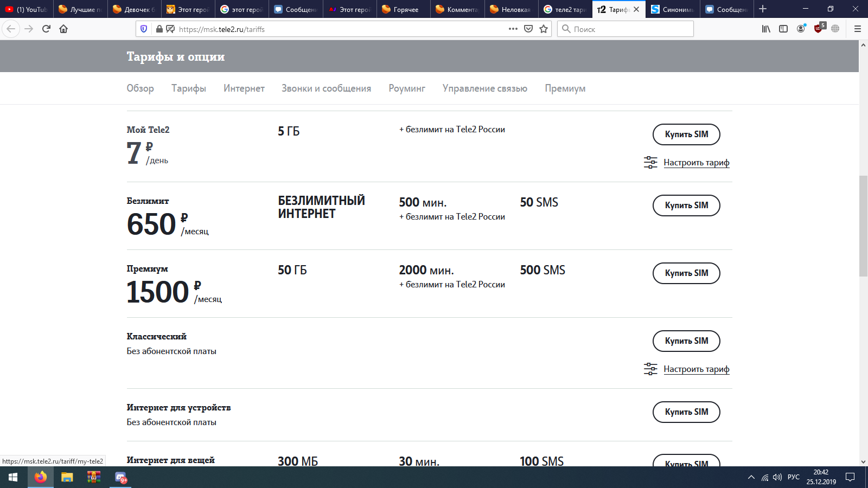Switch to the Горячее tab
The image size is (868, 488).
pyautogui.click(x=403, y=9)
